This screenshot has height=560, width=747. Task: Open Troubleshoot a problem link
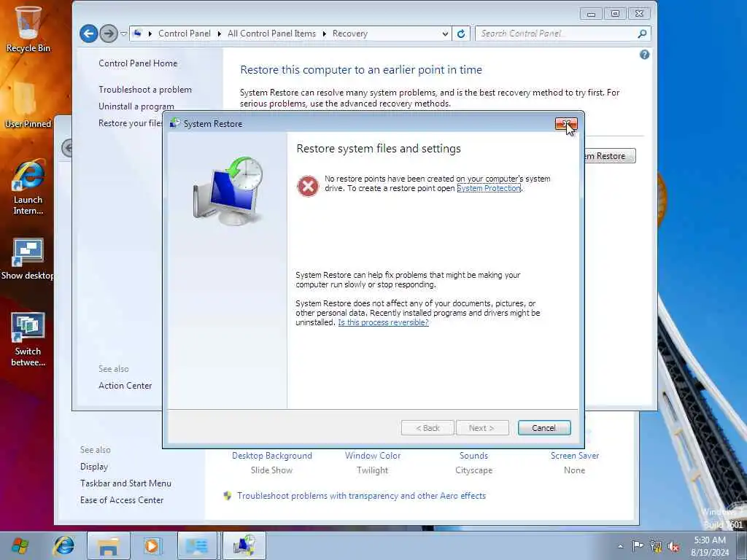[145, 90]
